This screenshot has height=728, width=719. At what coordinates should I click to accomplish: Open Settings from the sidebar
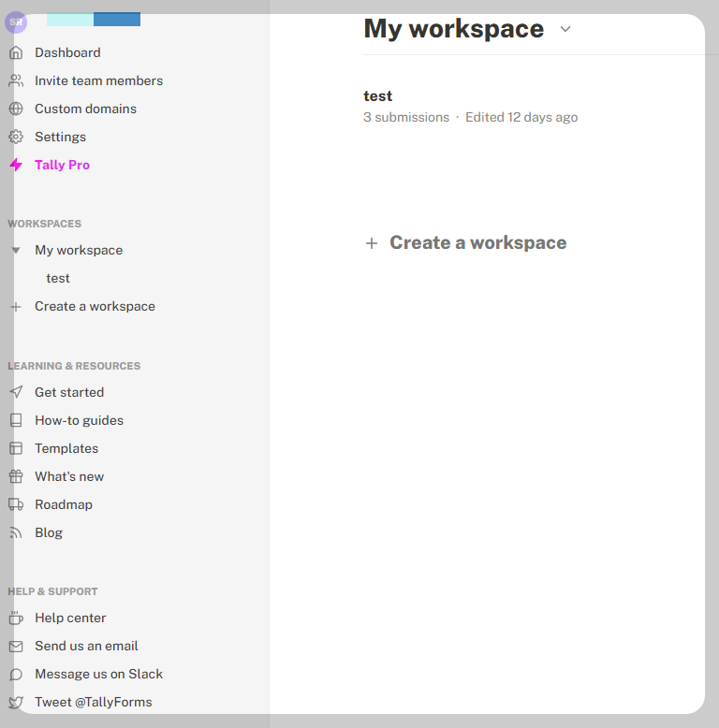pyautogui.click(x=60, y=137)
